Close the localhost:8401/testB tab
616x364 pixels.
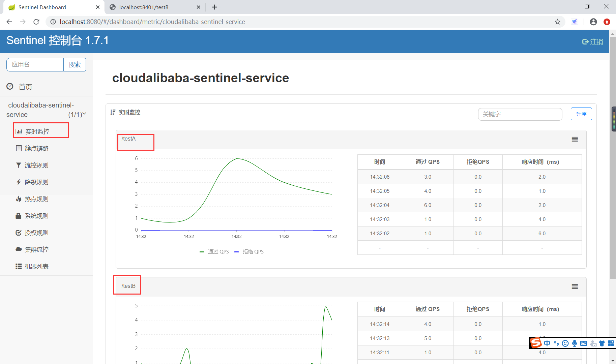199,7
